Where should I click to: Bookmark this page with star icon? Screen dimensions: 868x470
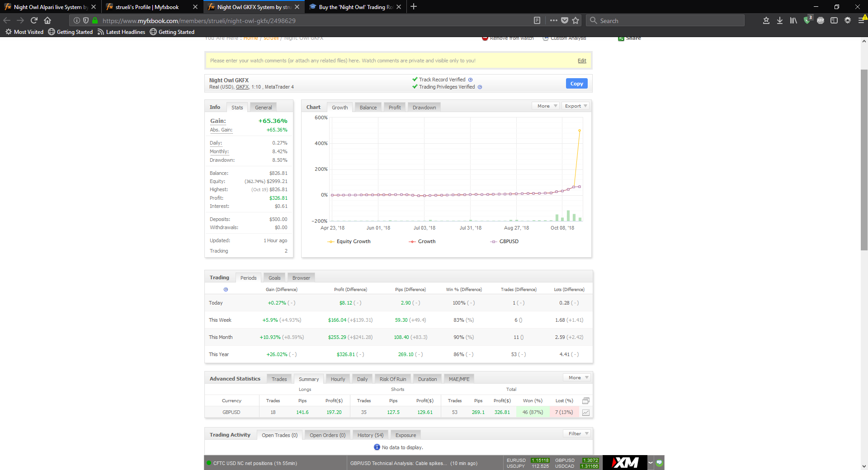click(576, 20)
